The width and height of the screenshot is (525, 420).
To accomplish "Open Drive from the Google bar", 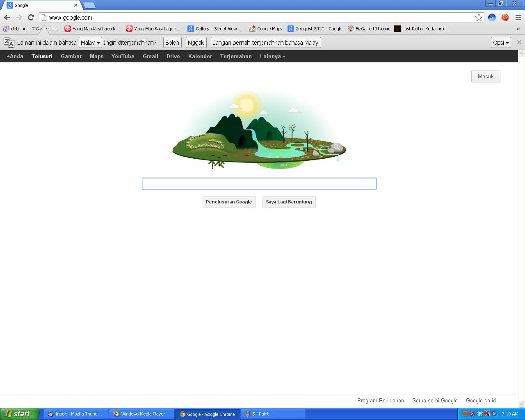I will [173, 56].
